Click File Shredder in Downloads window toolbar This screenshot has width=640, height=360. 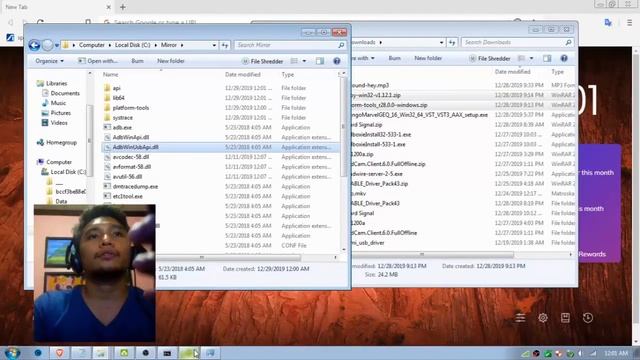(x=490, y=59)
